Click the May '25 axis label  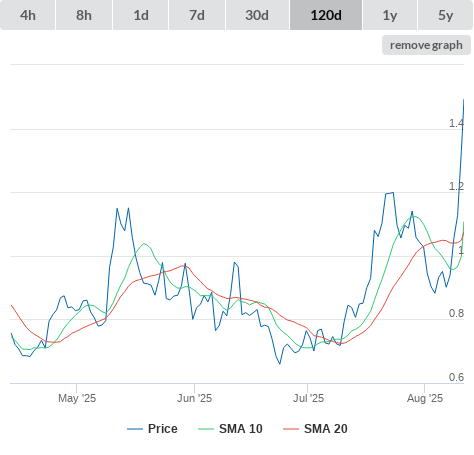[77, 398]
